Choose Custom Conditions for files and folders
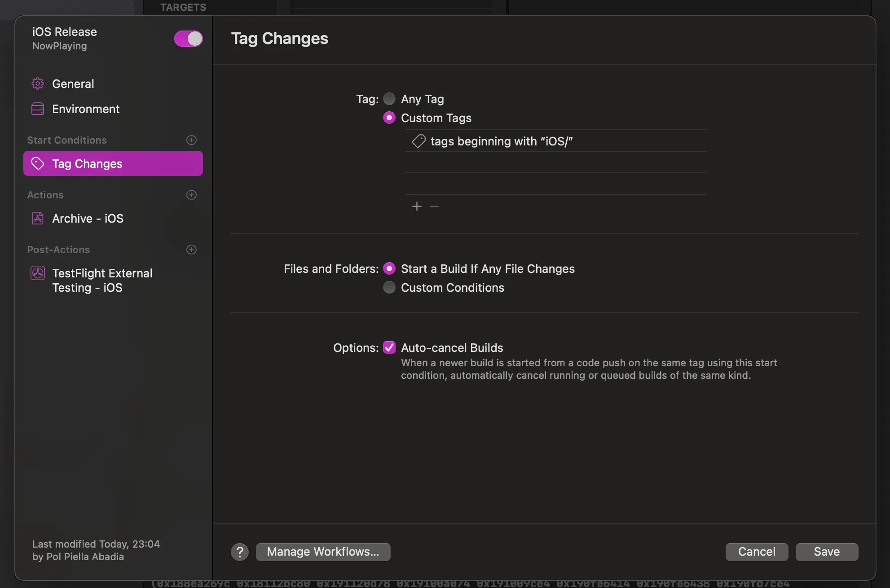The width and height of the screenshot is (890, 588). 389,287
